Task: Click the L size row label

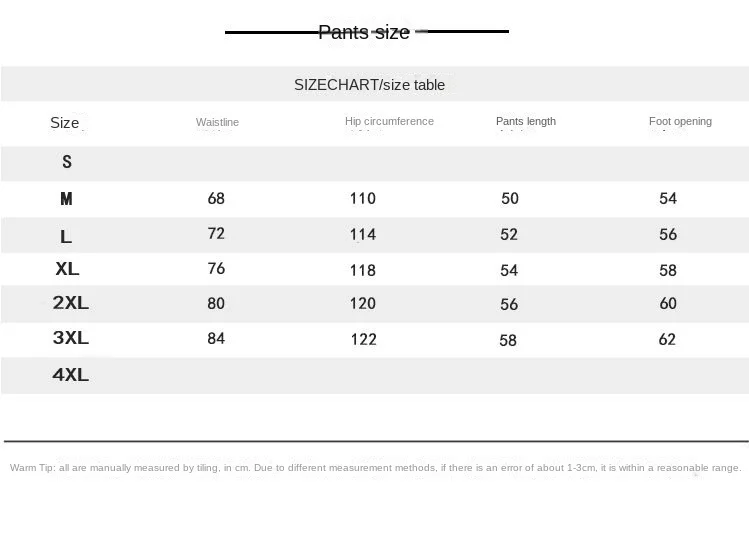Action: coord(66,236)
